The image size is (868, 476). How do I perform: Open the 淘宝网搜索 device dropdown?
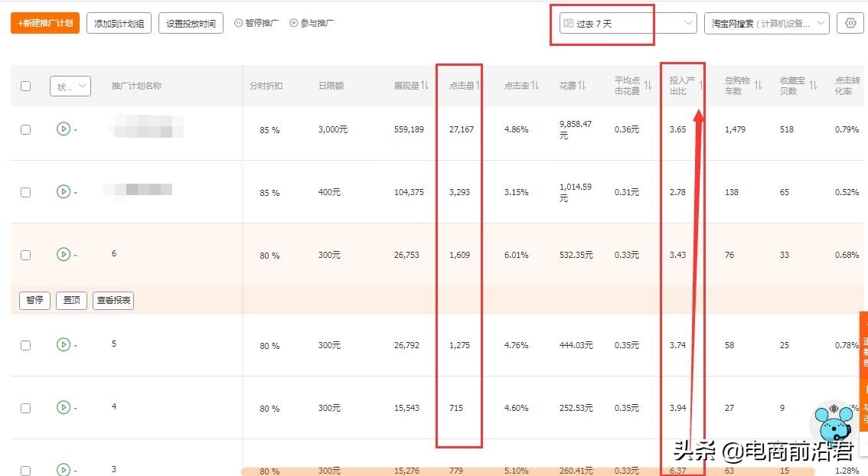click(767, 23)
